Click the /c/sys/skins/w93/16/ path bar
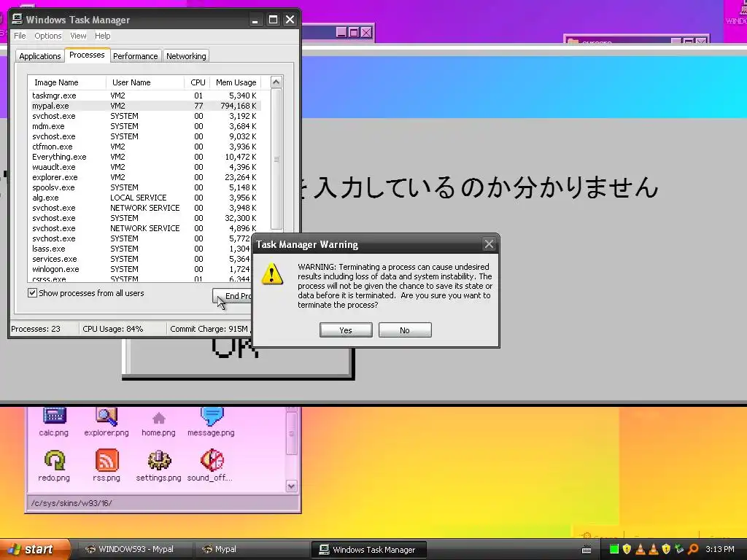Viewport: 747px width, 560px height. coord(163,503)
